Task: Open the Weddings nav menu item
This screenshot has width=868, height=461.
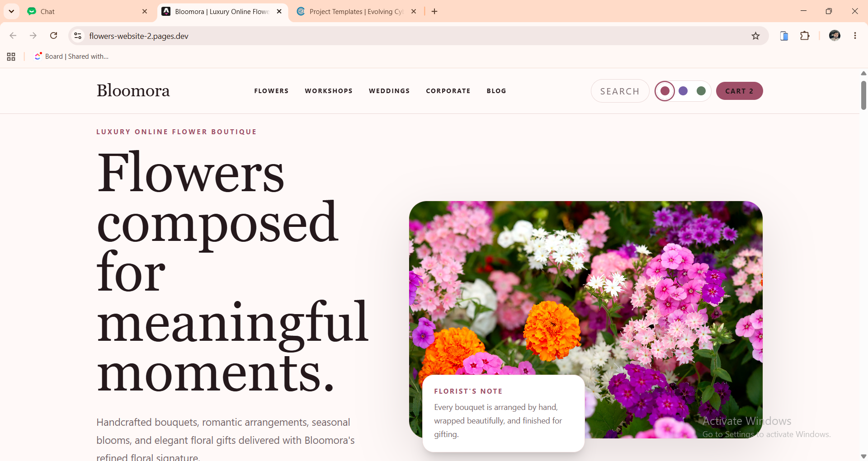Action: click(389, 91)
